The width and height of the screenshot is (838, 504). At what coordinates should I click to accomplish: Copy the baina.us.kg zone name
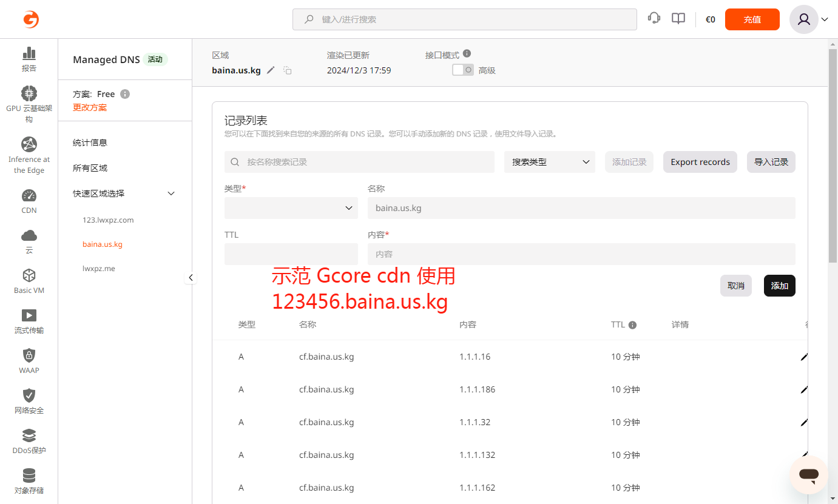288,70
